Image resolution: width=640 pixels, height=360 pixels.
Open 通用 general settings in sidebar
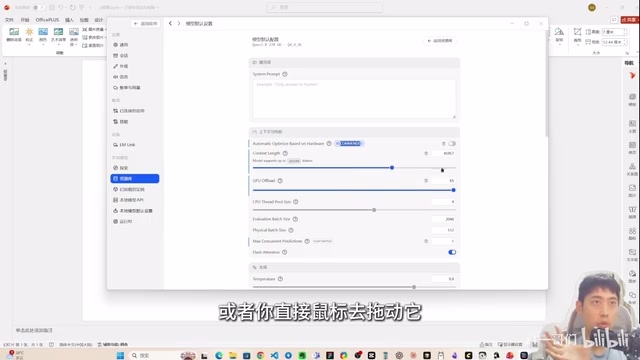[121, 45]
